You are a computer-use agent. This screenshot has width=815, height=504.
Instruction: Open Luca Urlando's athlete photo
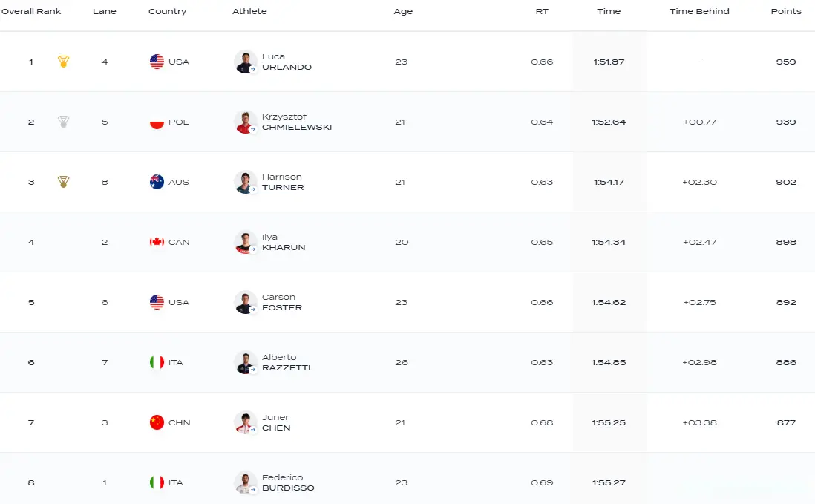click(246, 62)
